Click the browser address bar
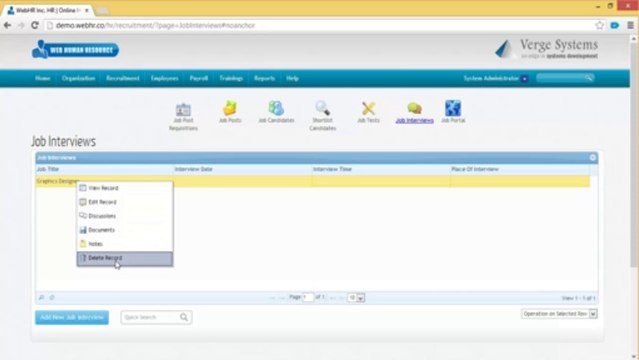This screenshot has height=360, width=639. [x=318, y=25]
